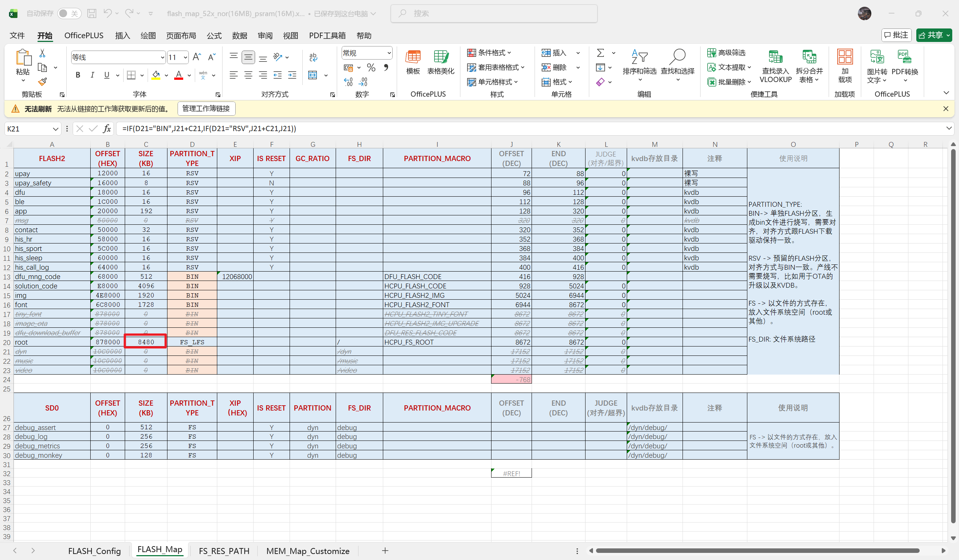Toggle bold formatting
The width and height of the screenshot is (959, 560).
click(x=78, y=75)
